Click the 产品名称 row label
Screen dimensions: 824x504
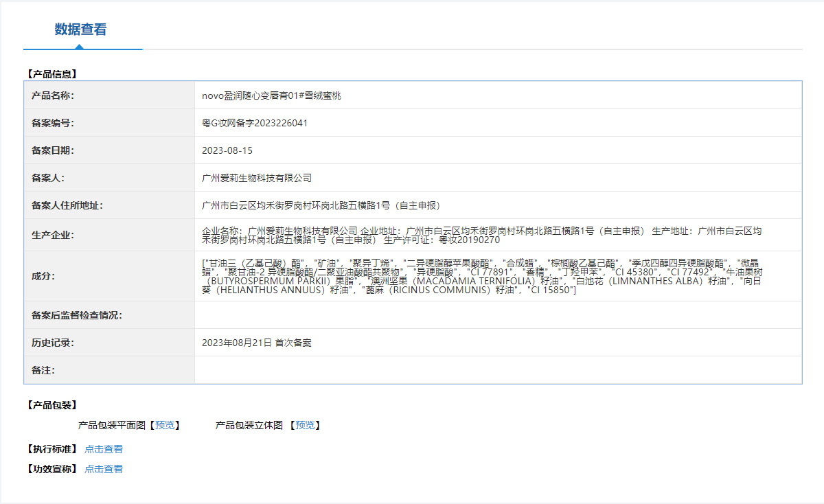(53, 95)
